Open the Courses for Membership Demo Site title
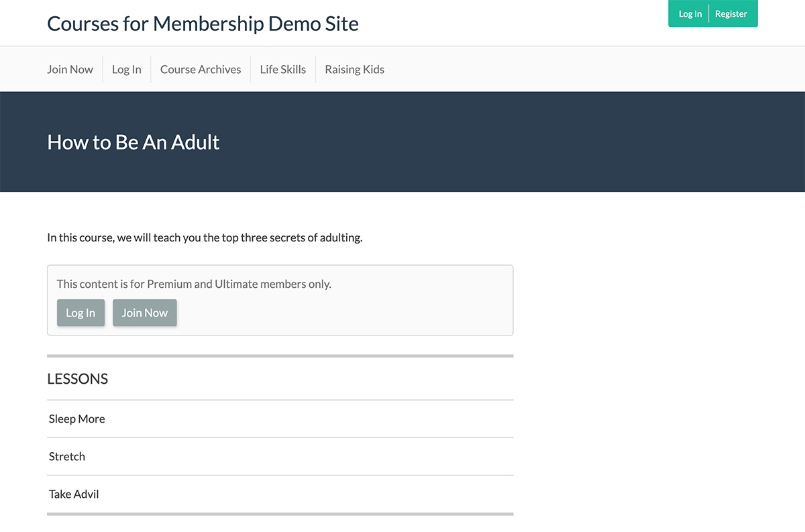805x532 pixels. click(x=203, y=23)
